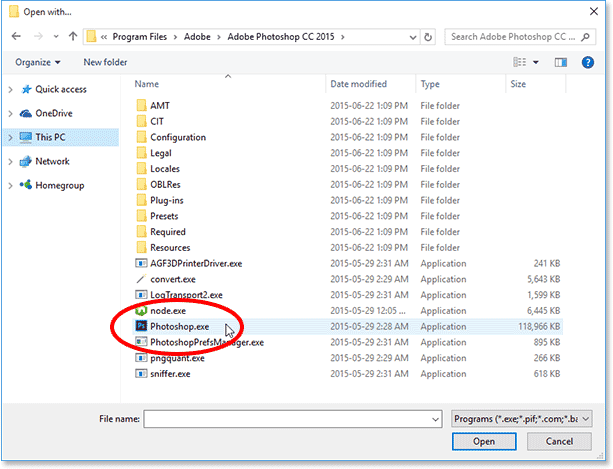This screenshot has width=613, height=469.
Task: Select the Configuration folder icon
Action: [x=141, y=137]
